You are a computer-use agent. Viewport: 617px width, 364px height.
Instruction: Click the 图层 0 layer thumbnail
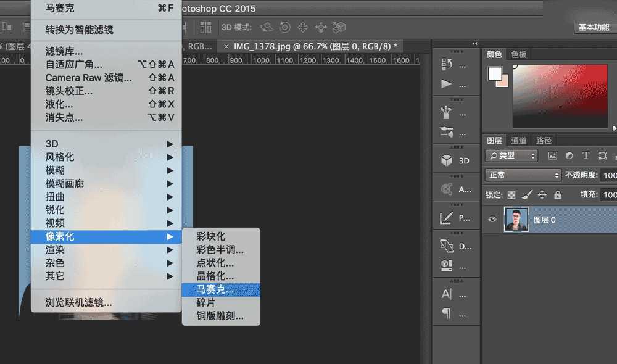[516, 219]
